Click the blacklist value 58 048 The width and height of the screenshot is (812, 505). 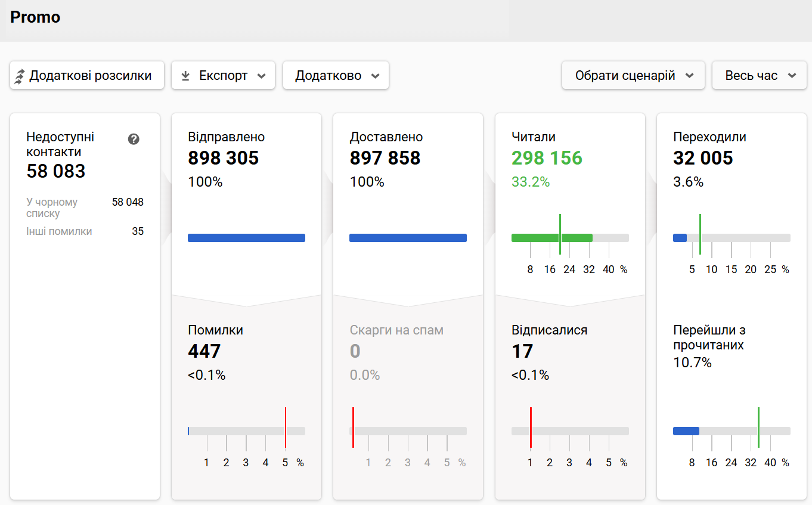click(x=128, y=202)
